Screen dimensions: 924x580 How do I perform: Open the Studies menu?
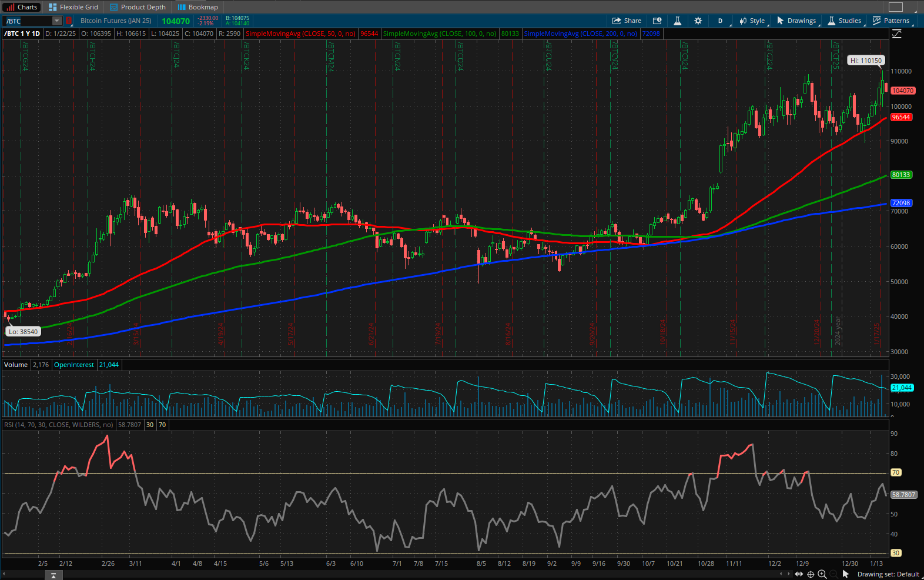[x=845, y=21]
